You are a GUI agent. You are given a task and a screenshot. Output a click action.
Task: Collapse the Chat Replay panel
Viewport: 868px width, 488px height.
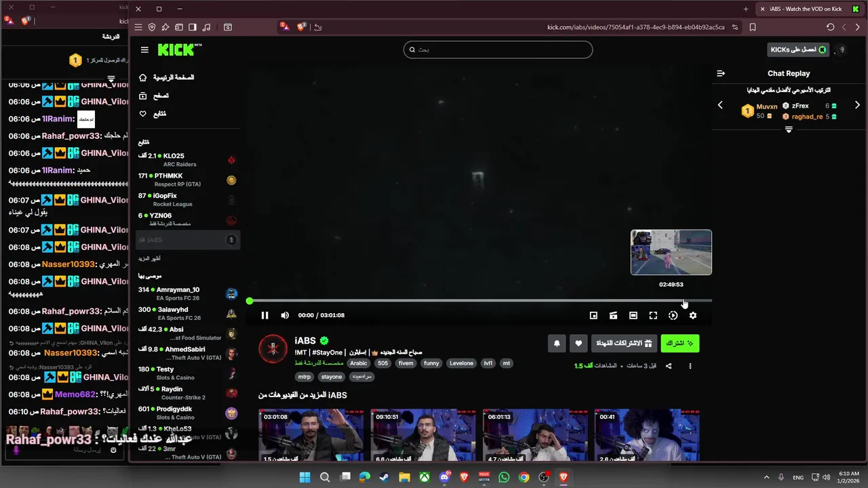(x=721, y=73)
